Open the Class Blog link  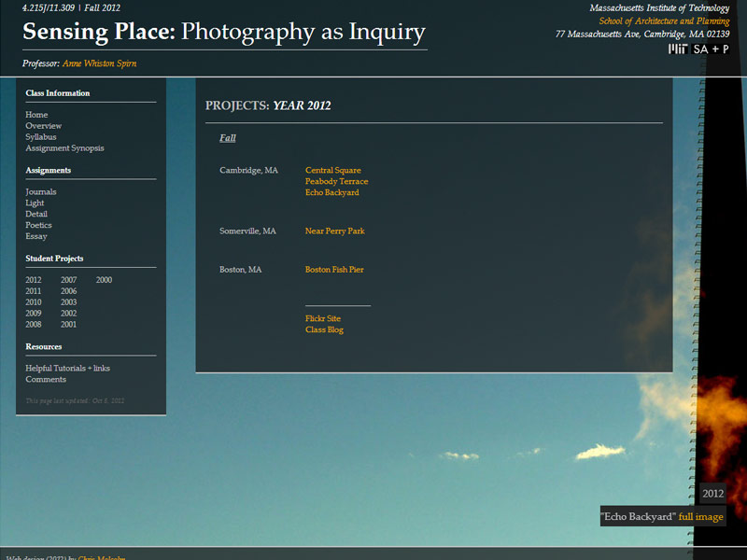324,330
